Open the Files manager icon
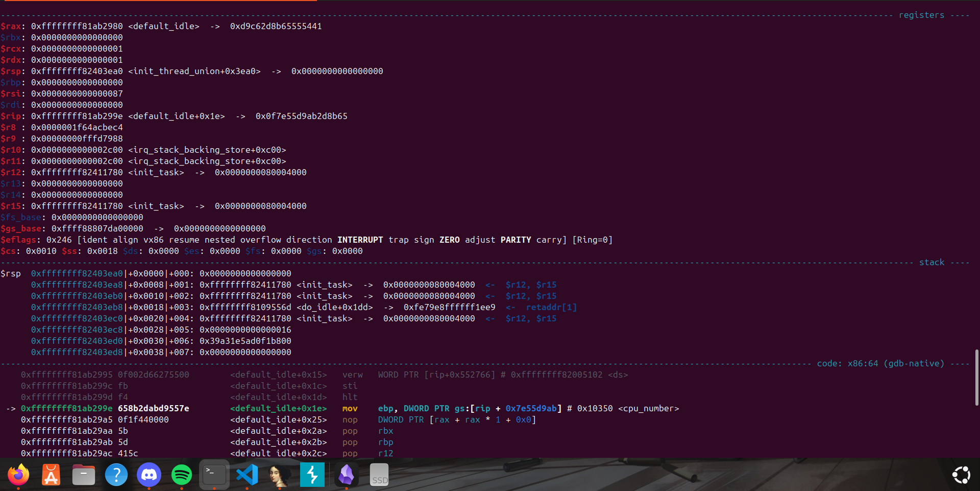Screen dimensions: 980x491 tap(84, 475)
